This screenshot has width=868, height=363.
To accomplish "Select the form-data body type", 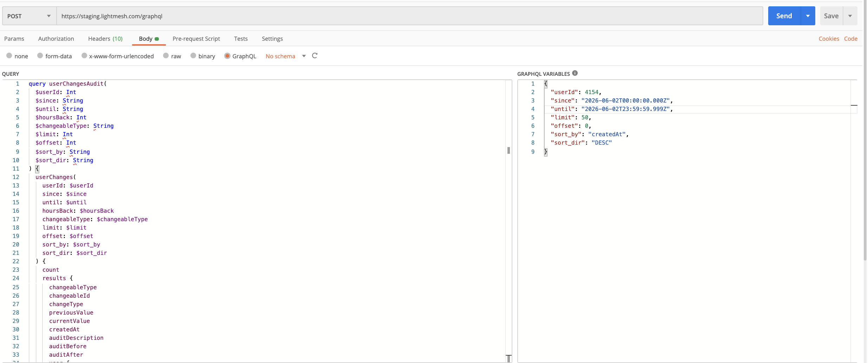I will point(40,56).
